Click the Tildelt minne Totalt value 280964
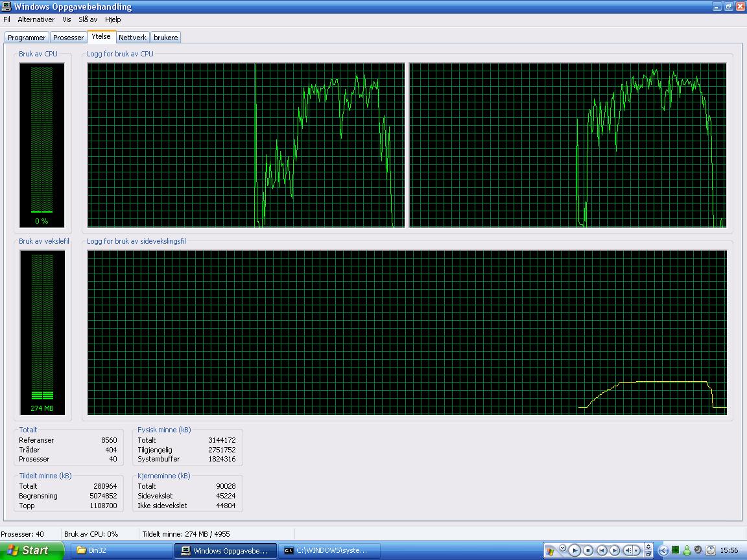This screenshot has height=560, width=747. pos(105,486)
